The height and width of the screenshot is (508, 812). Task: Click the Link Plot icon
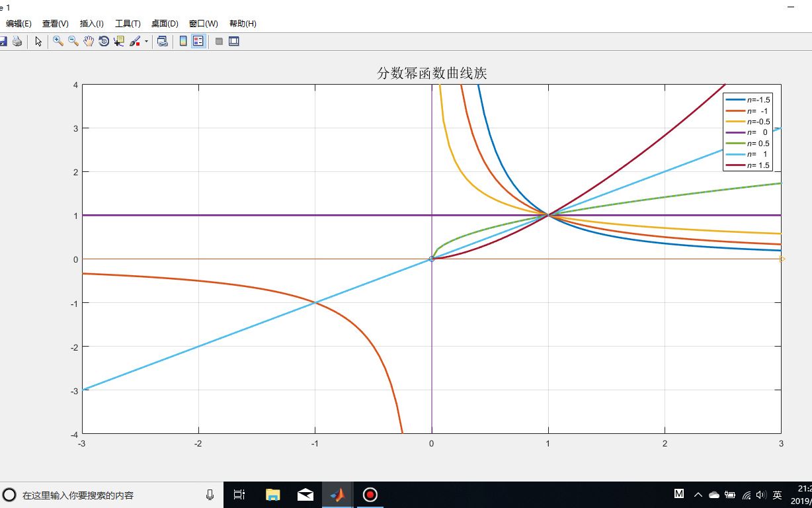pos(162,41)
